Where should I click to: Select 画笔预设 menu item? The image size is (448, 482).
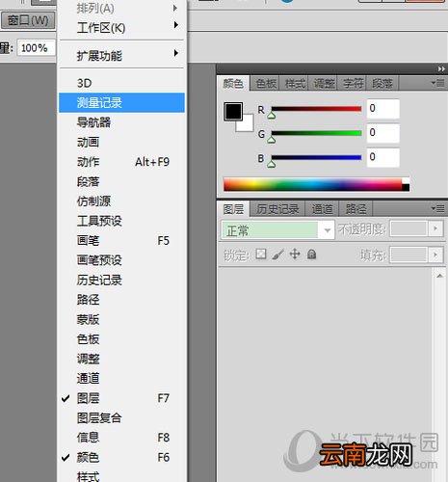[121, 260]
